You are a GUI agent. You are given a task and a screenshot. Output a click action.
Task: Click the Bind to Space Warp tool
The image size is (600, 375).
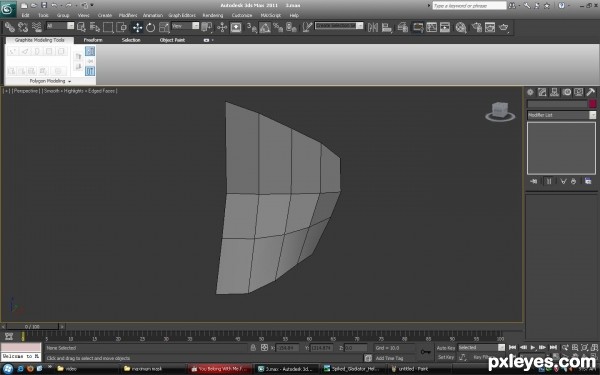coord(36,27)
